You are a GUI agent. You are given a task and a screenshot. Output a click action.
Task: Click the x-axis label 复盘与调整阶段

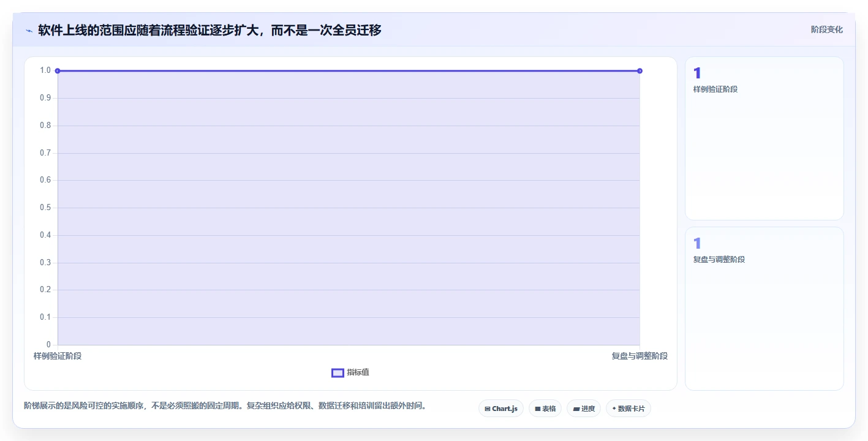click(x=640, y=356)
